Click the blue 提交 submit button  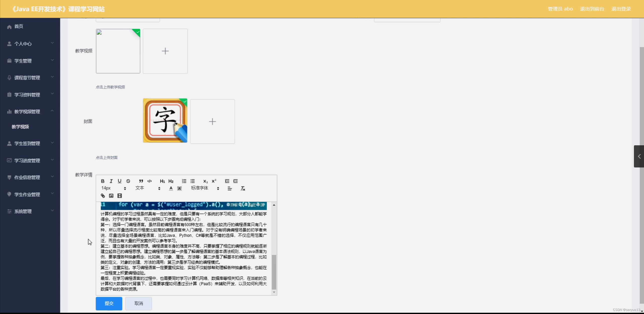click(x=109, y=303)
